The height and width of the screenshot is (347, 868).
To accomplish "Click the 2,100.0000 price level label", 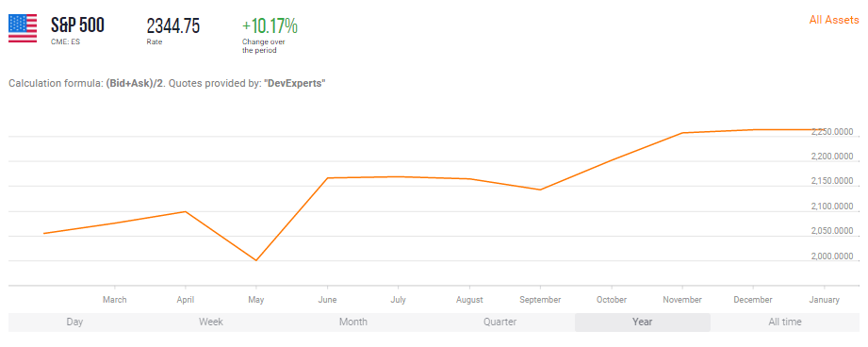I will pos(832,207).
